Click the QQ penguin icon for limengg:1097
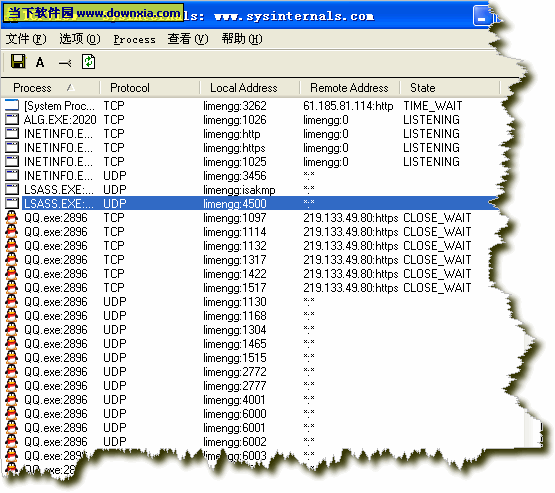555x493 pixels. pyautogui.click(x=12, y=217)
